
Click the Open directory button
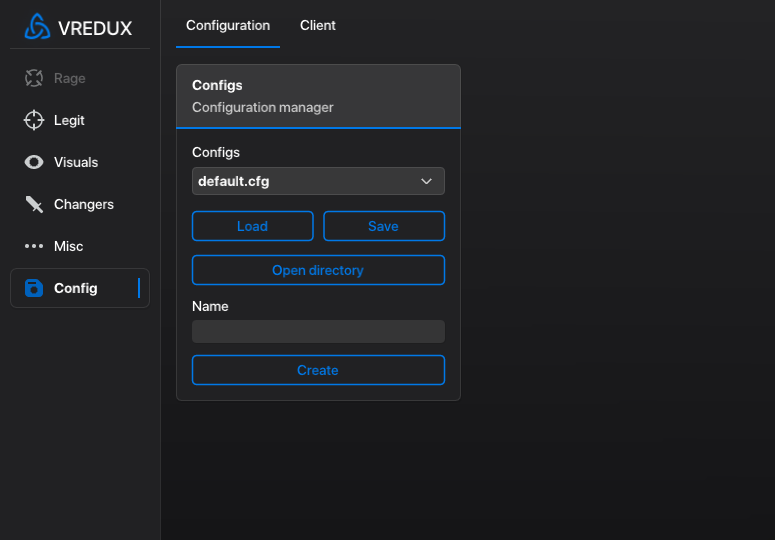[318, 270]
